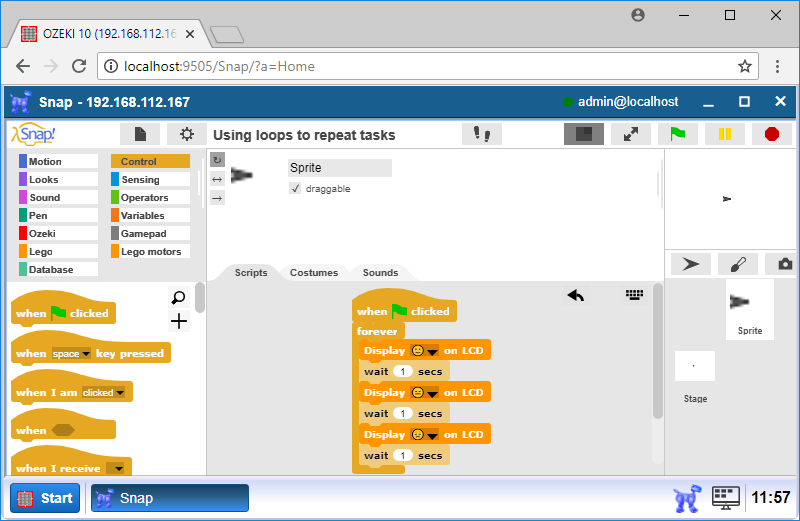This screenshot has width=800, height=521.
Task: Open emoji dropdown on first Display block
Action: 432,352
